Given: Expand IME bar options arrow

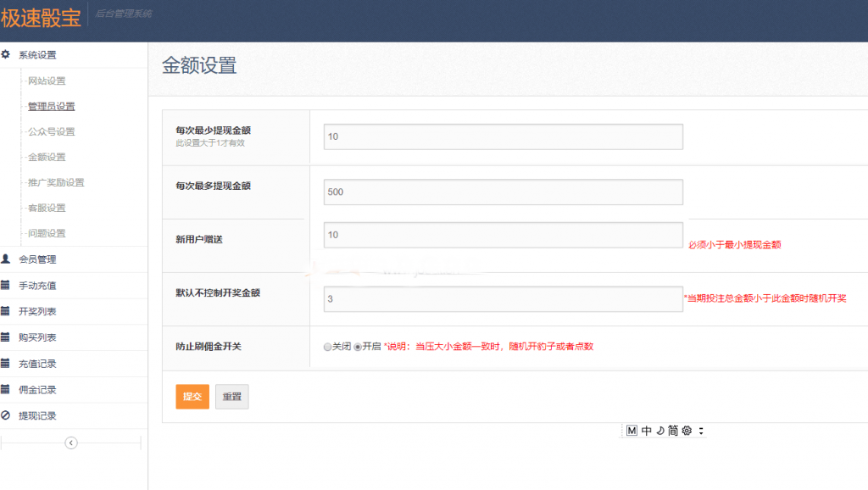Looking at the screenshot, I should pos(701,431).
